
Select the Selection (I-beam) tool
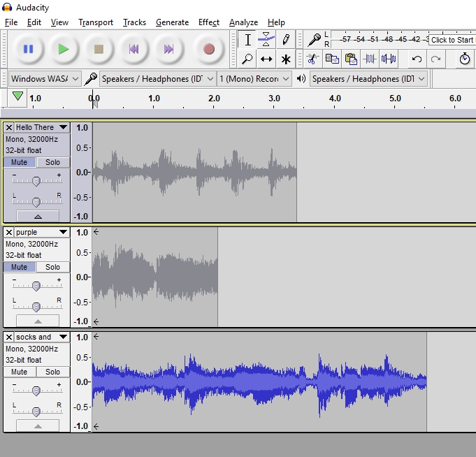247,40
